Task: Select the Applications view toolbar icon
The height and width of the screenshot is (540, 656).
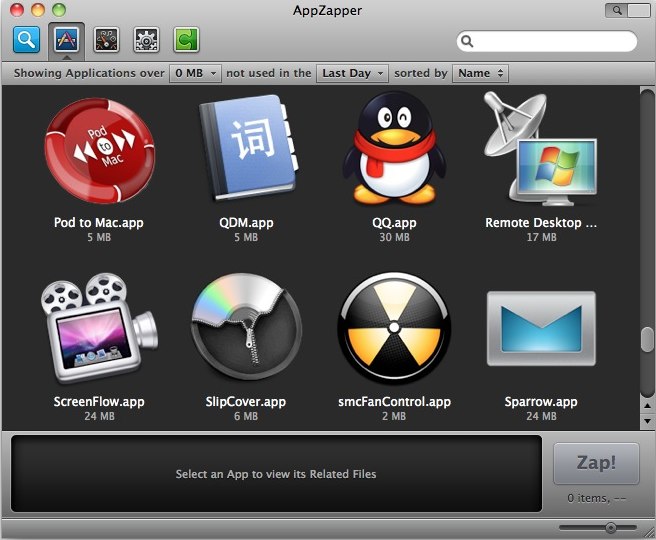Action: click(67, 40)
